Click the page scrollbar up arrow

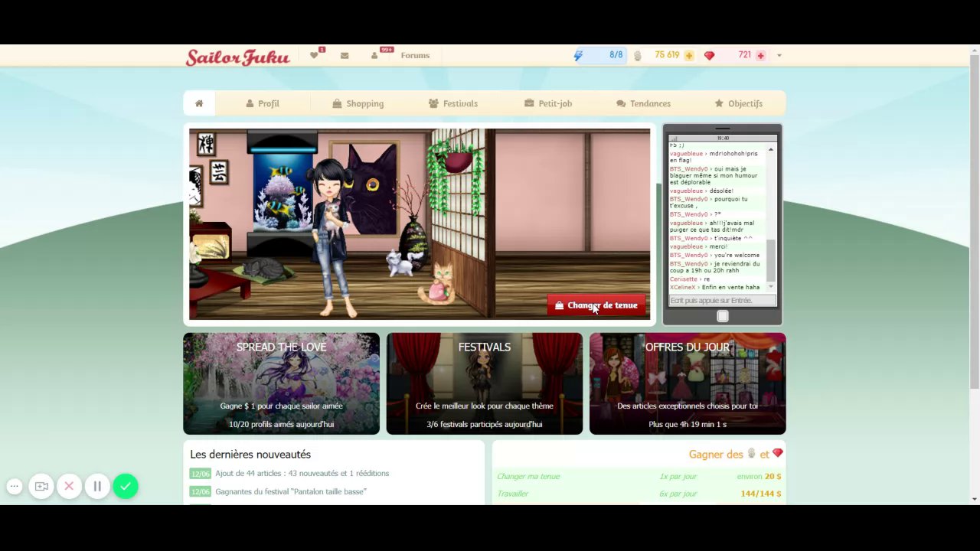coord(974,51)
